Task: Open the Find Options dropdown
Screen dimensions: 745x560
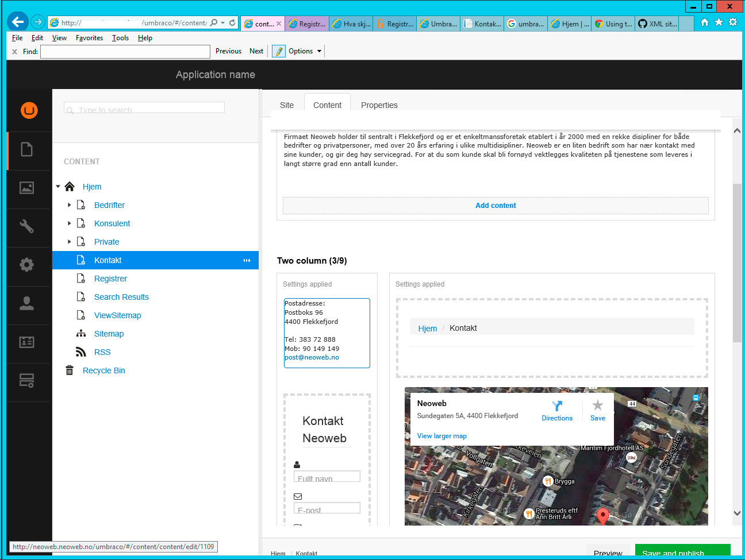Action: 305,51
